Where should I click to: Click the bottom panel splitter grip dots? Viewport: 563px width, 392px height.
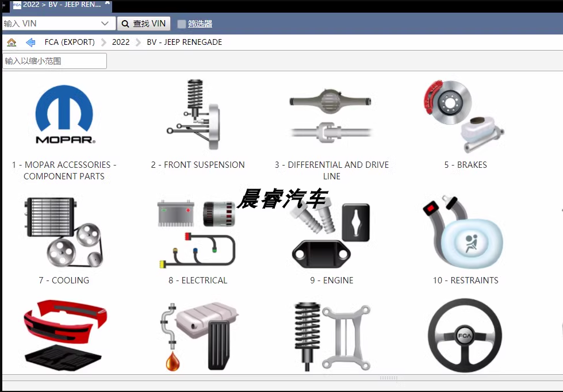[x=389, y=378]
